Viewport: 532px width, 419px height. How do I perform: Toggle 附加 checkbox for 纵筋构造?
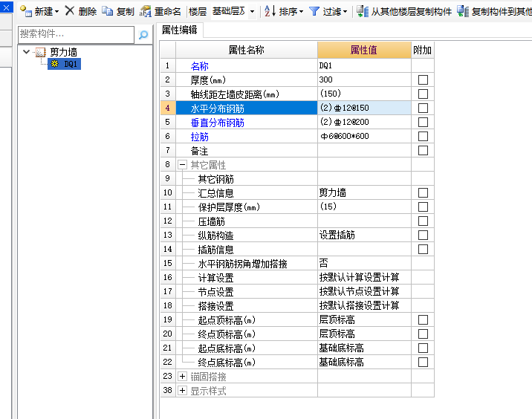(x=423, y=235)
